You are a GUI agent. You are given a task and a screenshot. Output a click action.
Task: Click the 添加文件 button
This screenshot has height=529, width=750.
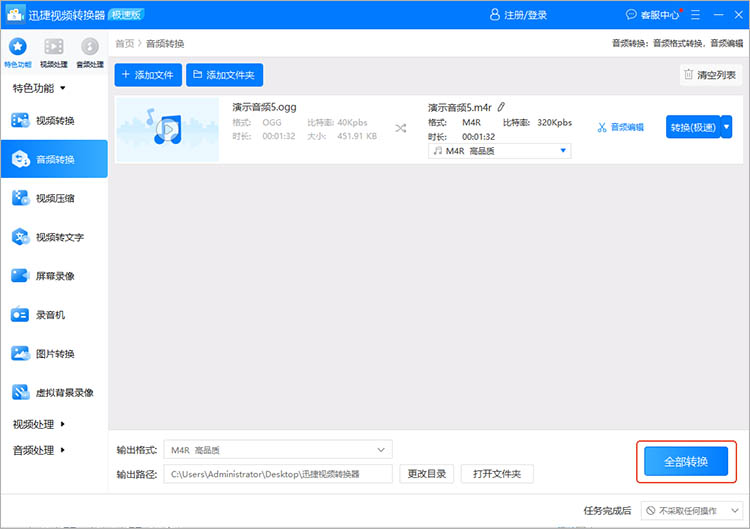[x=148, y=75]
